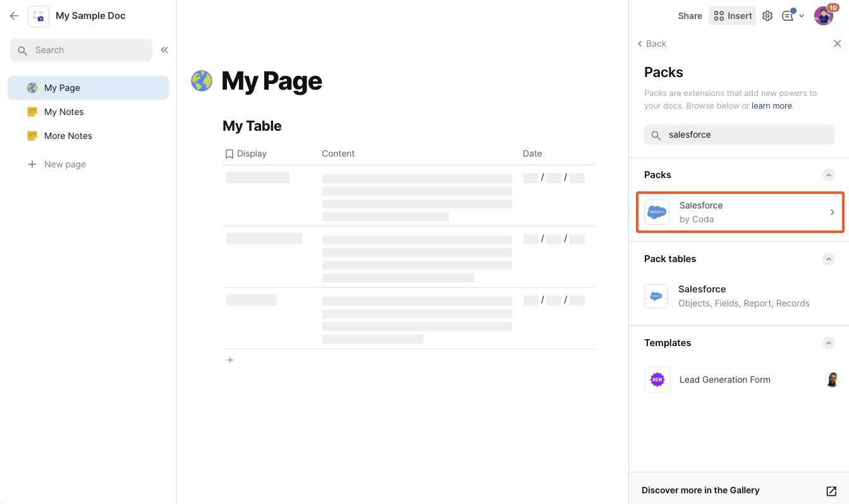Open the learn more link about Packs
The image size is (849, 504).
pos(772,105)
